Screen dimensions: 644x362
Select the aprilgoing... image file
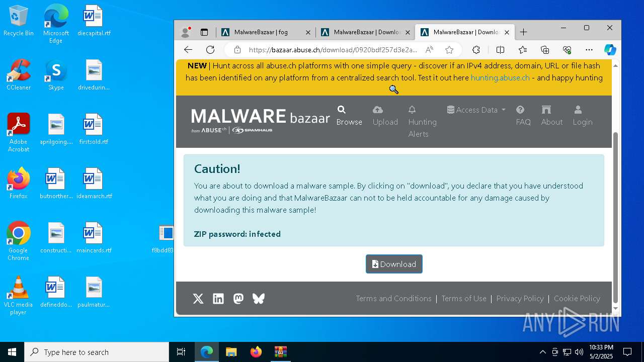56,130
